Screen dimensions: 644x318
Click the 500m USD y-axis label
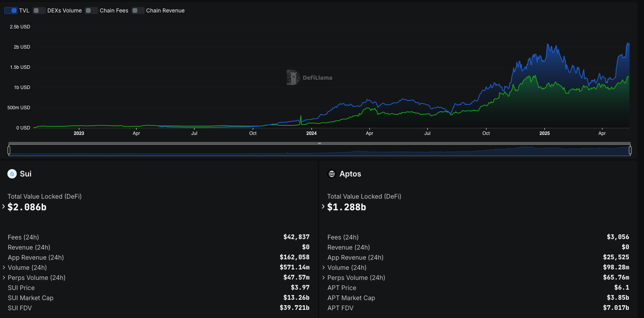click(x=19, y=108)
